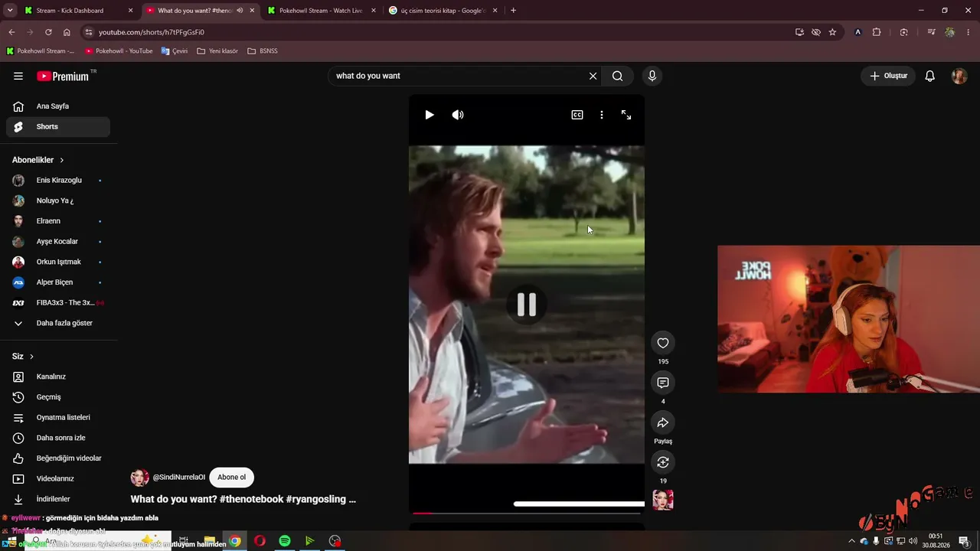Mute the Short's volume

(458, 115)
